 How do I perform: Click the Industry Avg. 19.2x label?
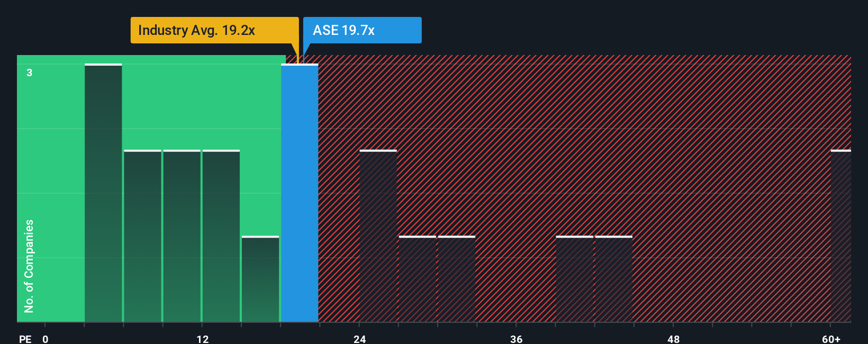[x=214, y=30]
